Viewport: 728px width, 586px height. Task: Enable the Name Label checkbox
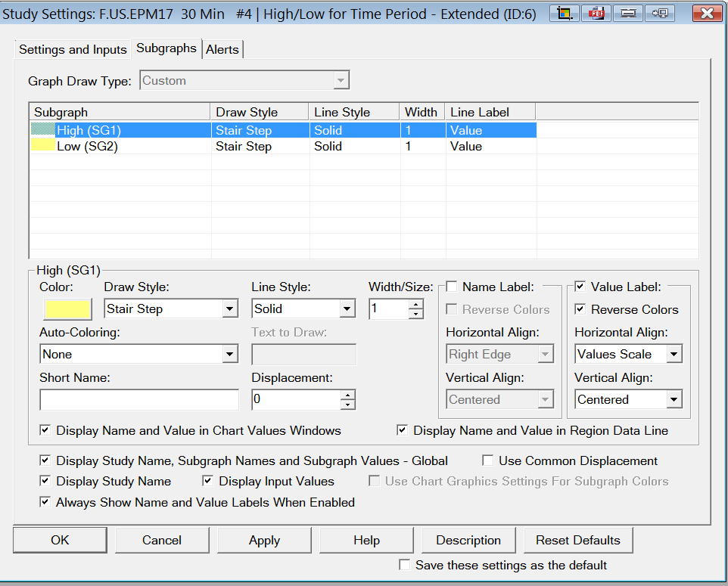click(451, 287)
